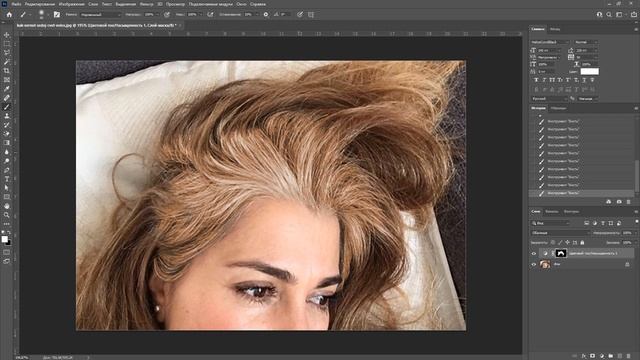Select the Horizontal Type tool
The image size is (640, 360).
(x=7, y=179)
